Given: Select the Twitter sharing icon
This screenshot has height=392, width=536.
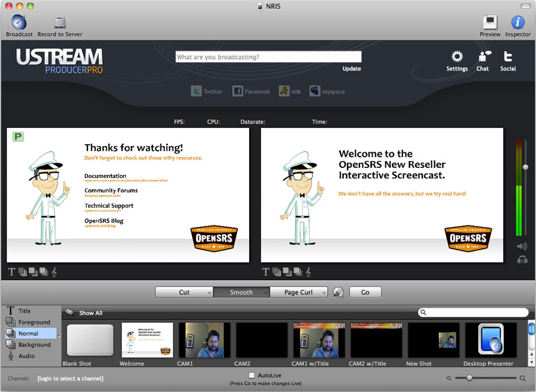Looking at the screenshot, I should (196, 91).
